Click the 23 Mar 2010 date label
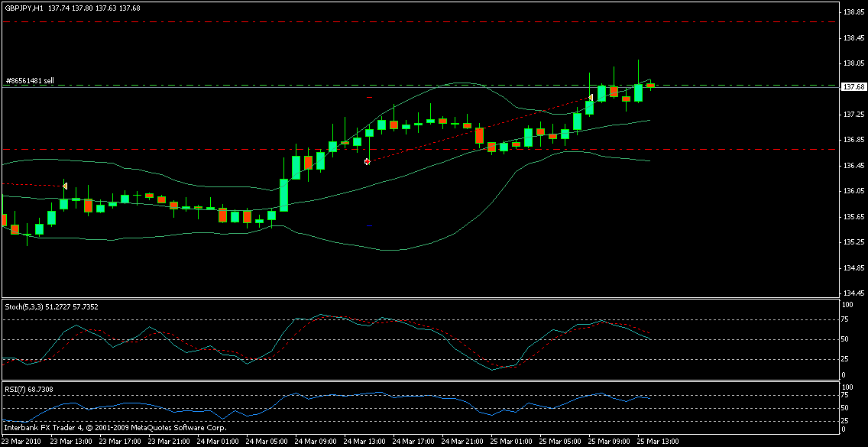 20,442
